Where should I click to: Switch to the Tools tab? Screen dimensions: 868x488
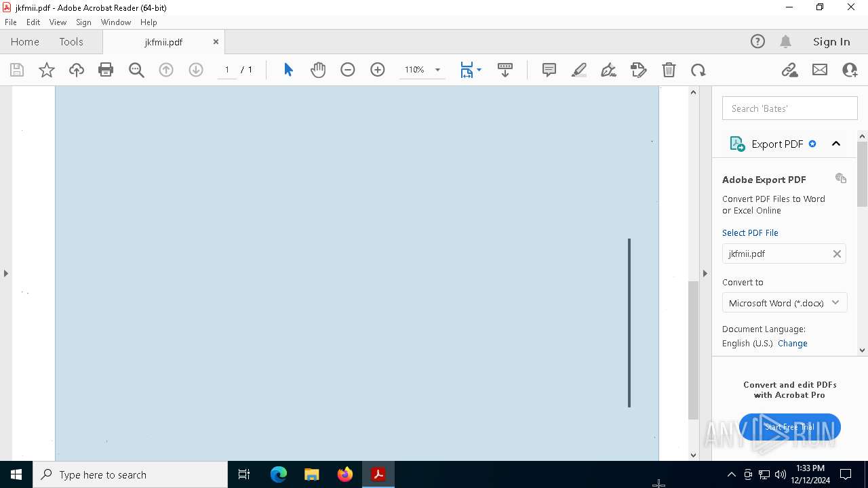(71, 41)
